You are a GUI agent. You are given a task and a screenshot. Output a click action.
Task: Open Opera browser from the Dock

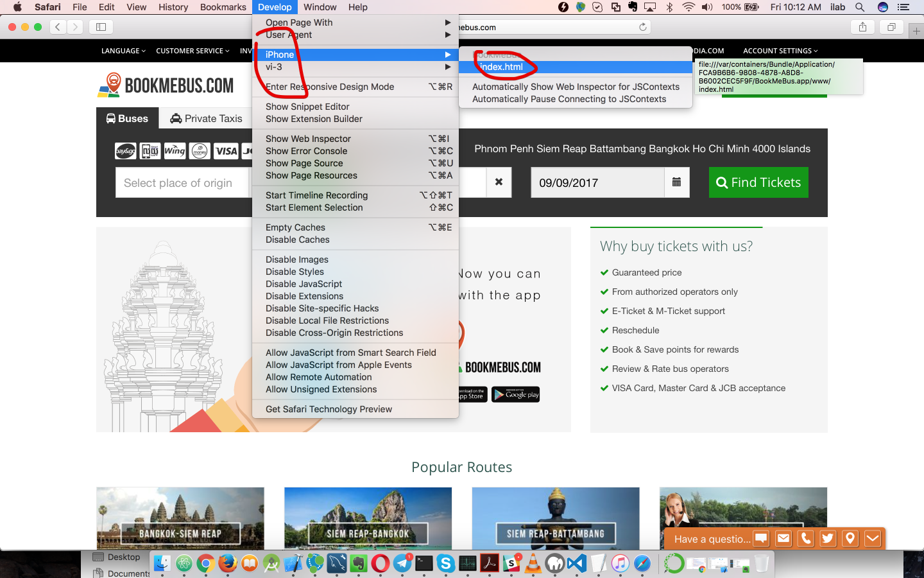[x=381, y=564]
